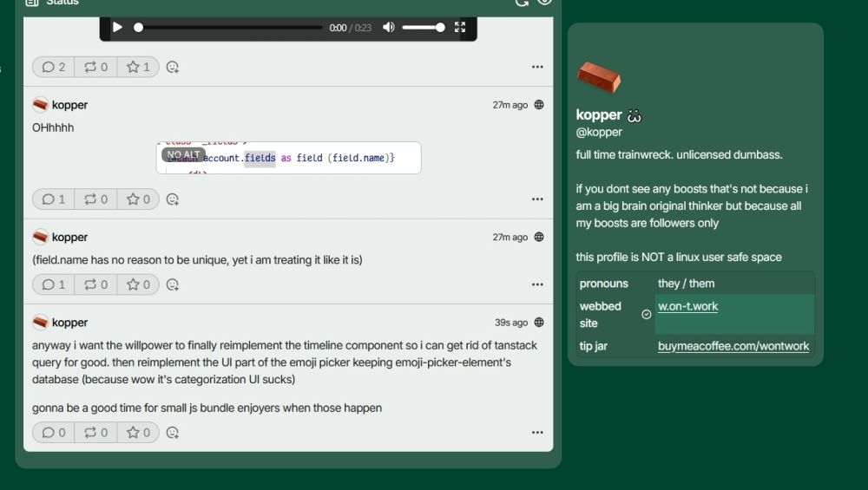Click globe icon on 39s ago post
868x490 pixels.
click(539, 323)
